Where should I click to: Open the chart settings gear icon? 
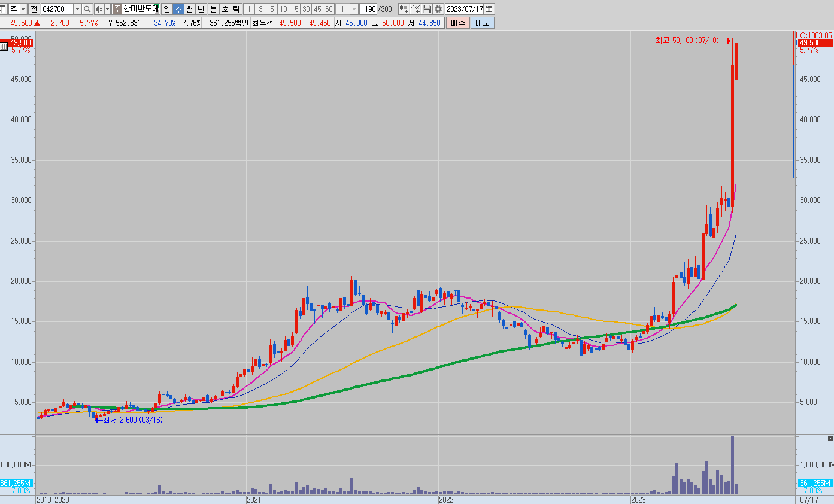click(x=439, y=9)
